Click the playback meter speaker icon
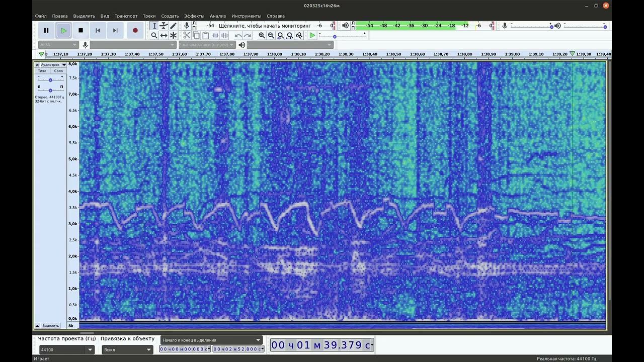The height and width of the screenshot is (362, 644). [x=345, y=26]
